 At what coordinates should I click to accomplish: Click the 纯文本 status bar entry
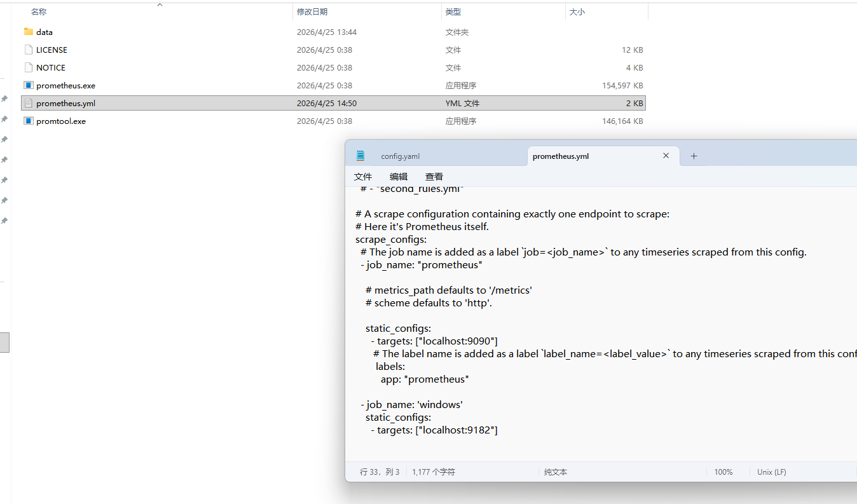tap(556, 472)
